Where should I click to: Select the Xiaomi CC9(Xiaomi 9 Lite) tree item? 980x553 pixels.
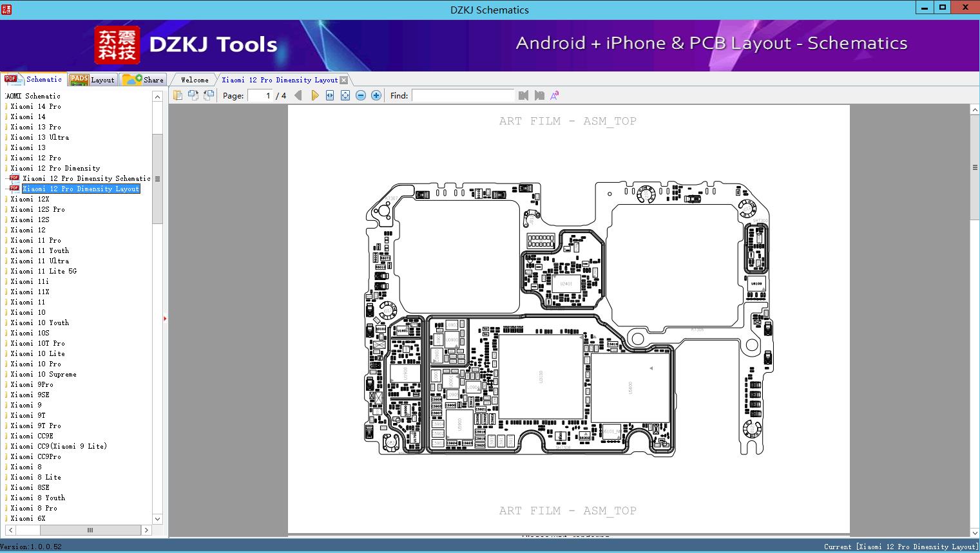[59, 446]
